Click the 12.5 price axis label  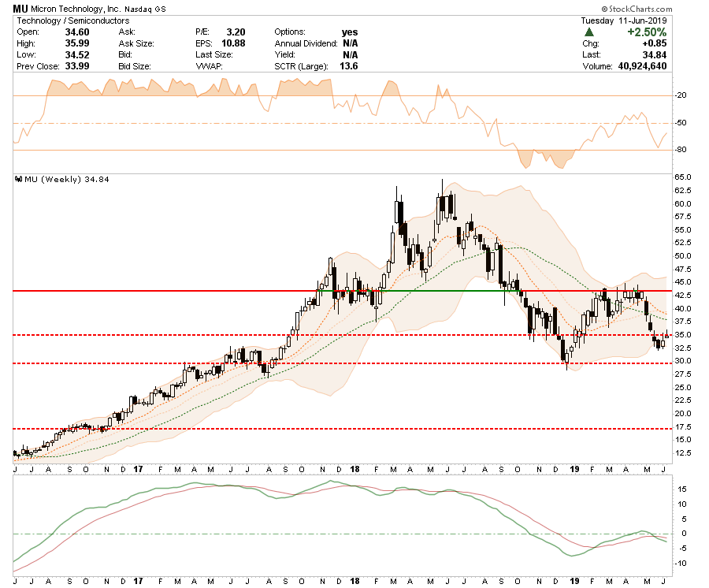[683, 453]
